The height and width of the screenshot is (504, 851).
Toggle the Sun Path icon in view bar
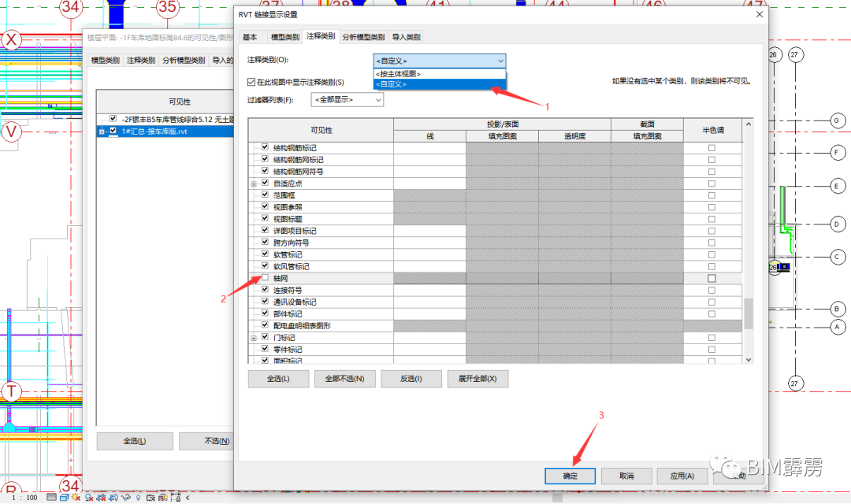[x=76, y=497]
